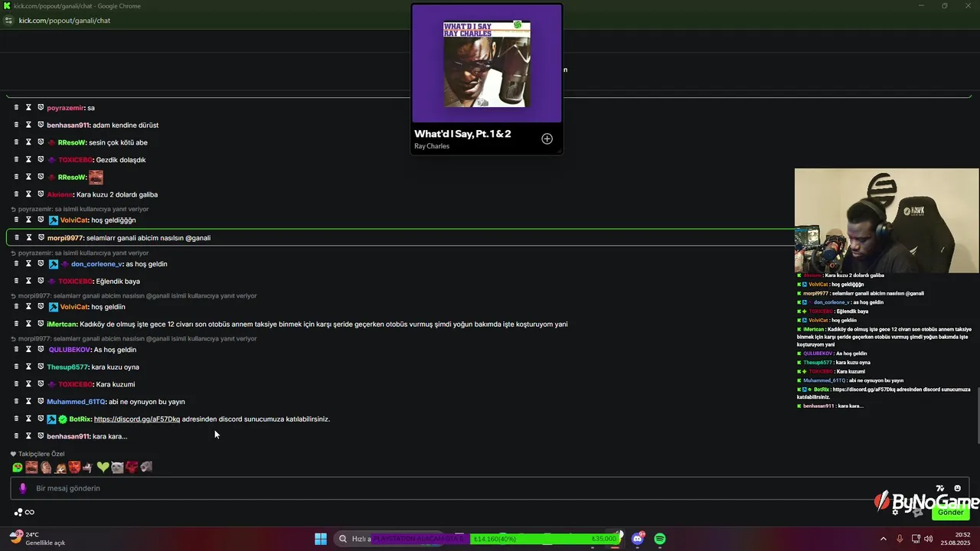The height and width of the screenshot is (551, 980).
Task: Delete BotRix discord link message
Action: (x=16, y=419)
